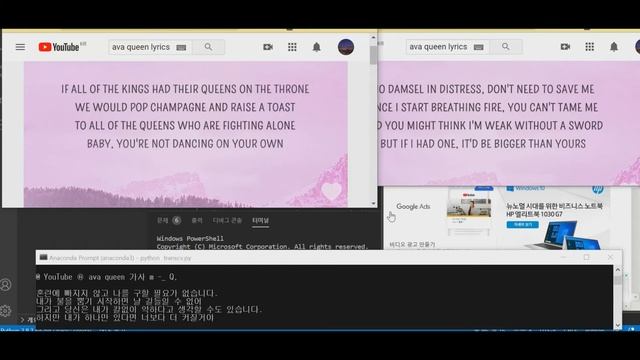
Task: Click the Anaconda Prompt scrollbar down arrow
Action: pos(618,325)
